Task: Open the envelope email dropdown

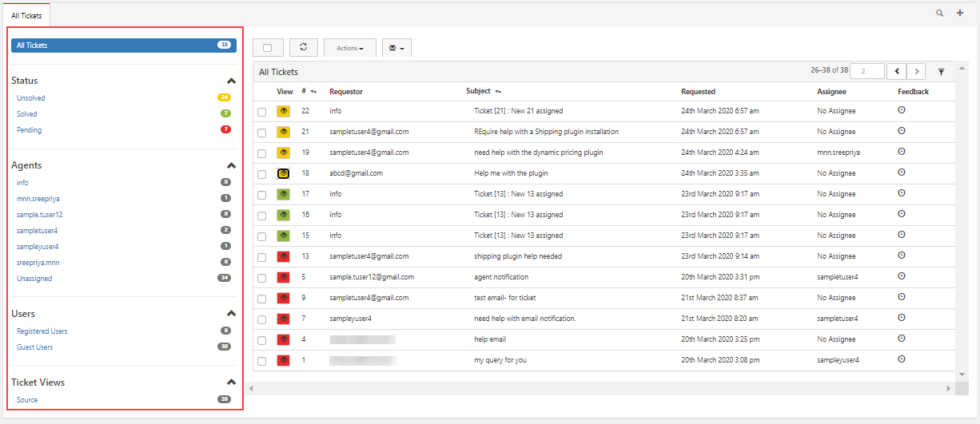Action: [x=396, y=48]
